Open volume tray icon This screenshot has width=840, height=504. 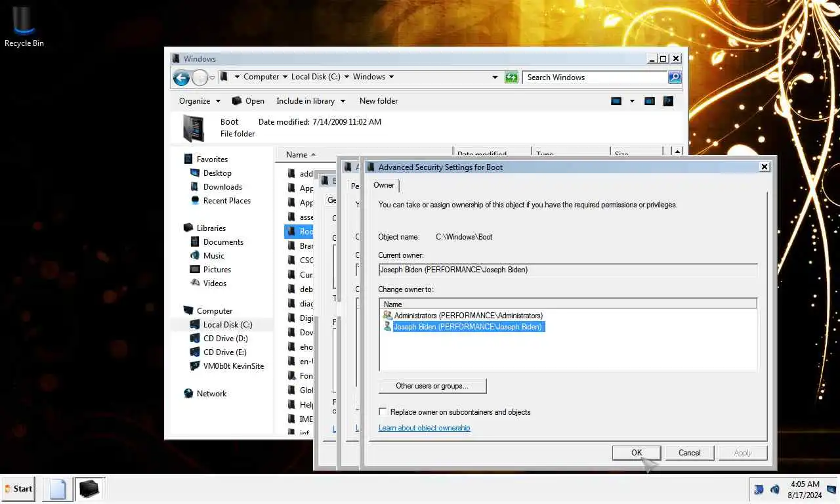tap(774, 490)
